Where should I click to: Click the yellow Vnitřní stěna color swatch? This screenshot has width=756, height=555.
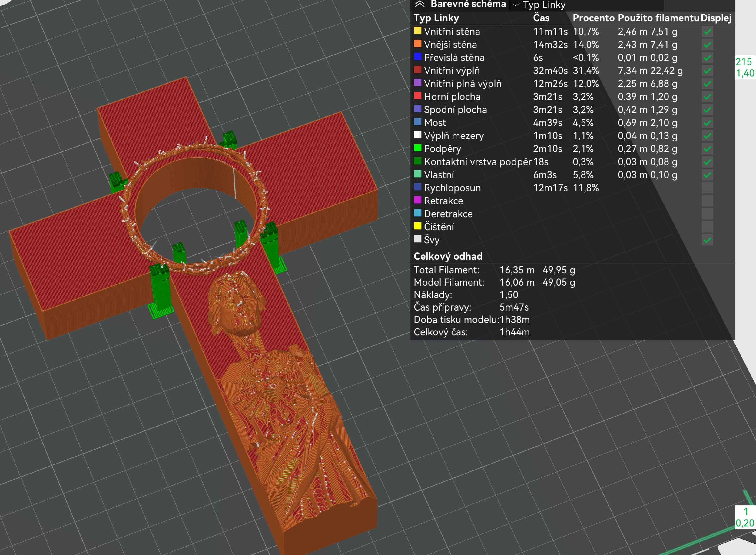[x=417, y=31]
